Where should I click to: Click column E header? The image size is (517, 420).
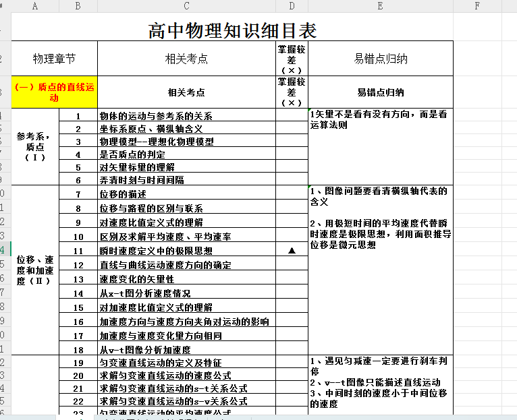(381, 6)
